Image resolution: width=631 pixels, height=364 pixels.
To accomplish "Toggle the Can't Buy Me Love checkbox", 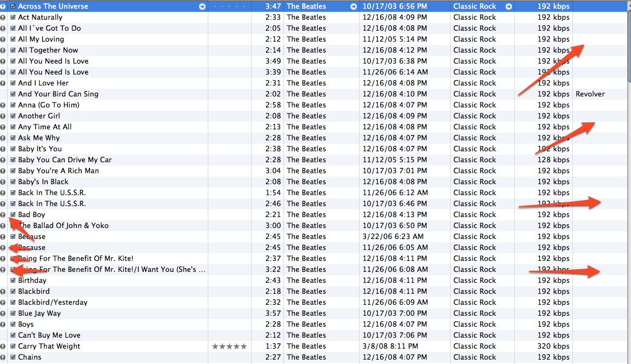I will [13, 335].
